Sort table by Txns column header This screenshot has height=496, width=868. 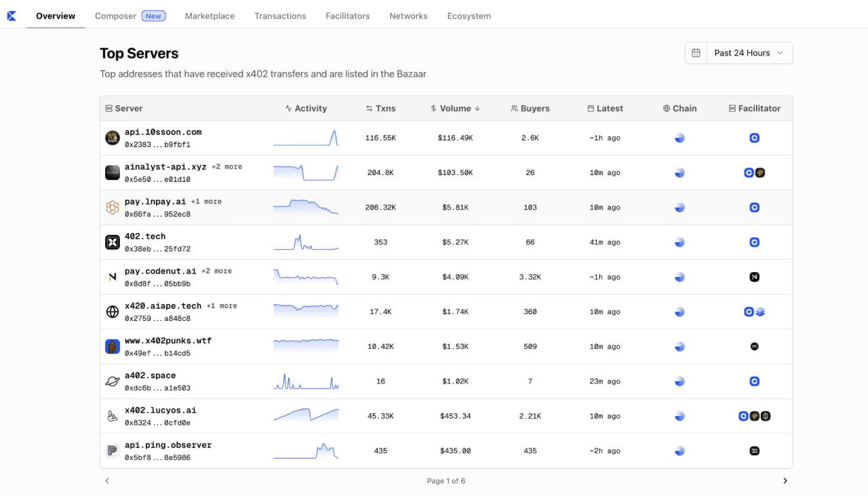coord(380,109)
